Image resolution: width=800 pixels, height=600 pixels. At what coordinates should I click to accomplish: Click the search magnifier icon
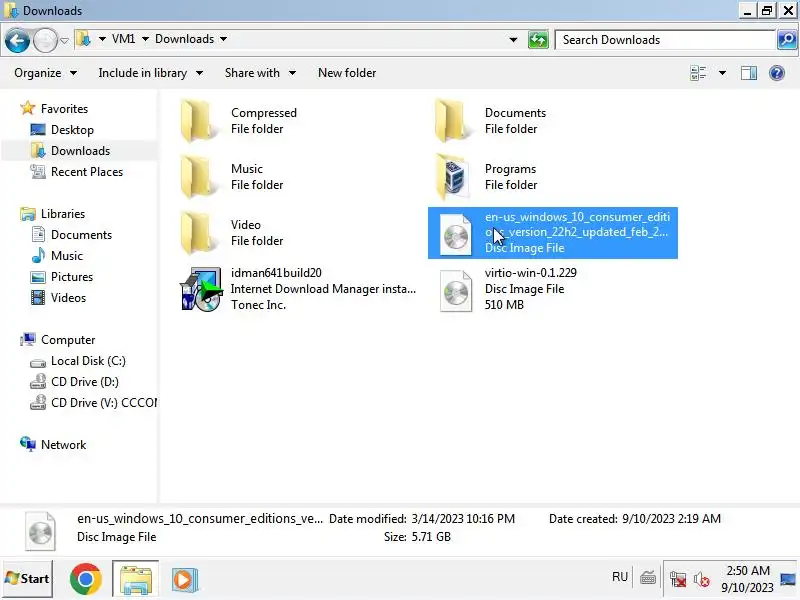pyautogui.click(x=787, y=40)
